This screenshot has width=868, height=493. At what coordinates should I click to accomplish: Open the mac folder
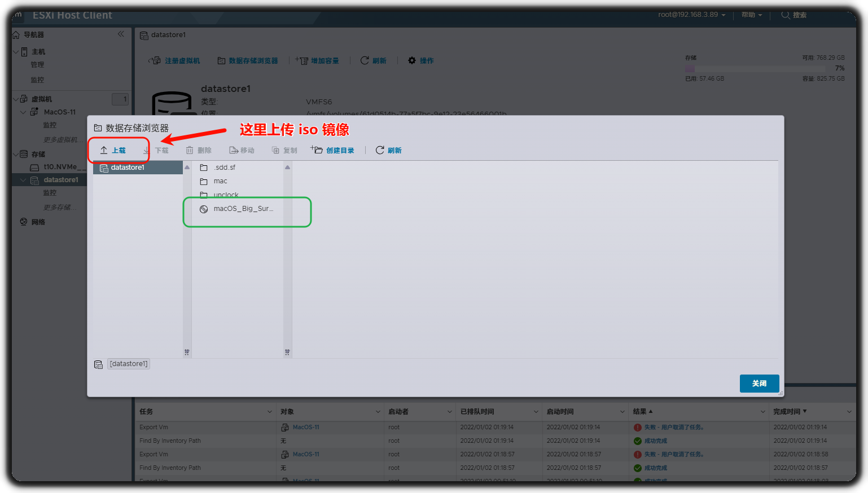pos(220,181)
